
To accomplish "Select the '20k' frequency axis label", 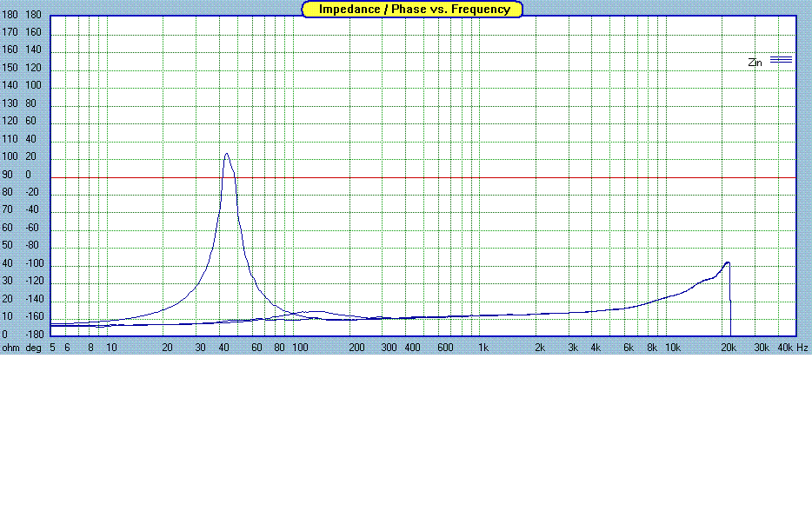I will (x=729, y=348).
